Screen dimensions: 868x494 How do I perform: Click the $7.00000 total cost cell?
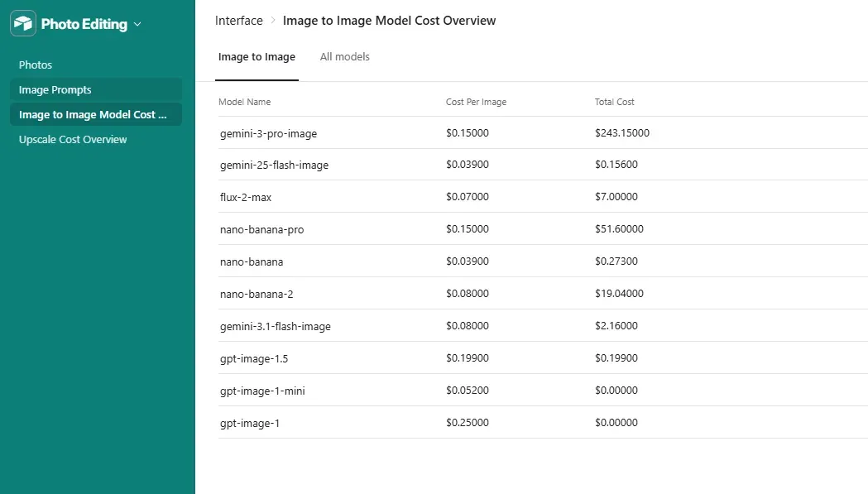tap(616, 197)
